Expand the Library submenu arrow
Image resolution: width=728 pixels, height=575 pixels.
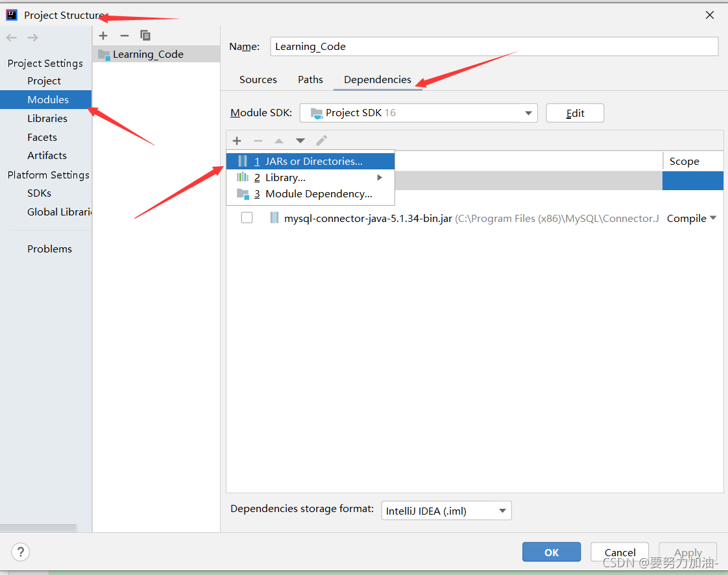pos(380,177)
